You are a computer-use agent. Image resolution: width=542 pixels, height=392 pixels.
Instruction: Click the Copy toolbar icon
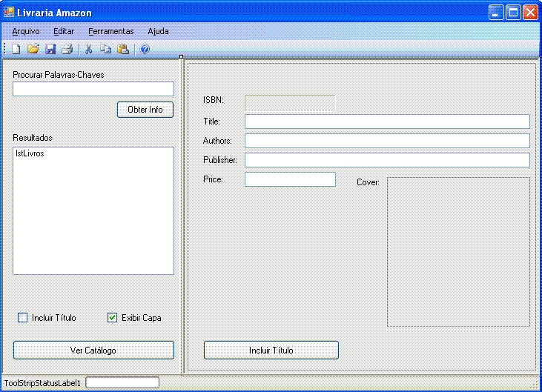pos(106,49)
